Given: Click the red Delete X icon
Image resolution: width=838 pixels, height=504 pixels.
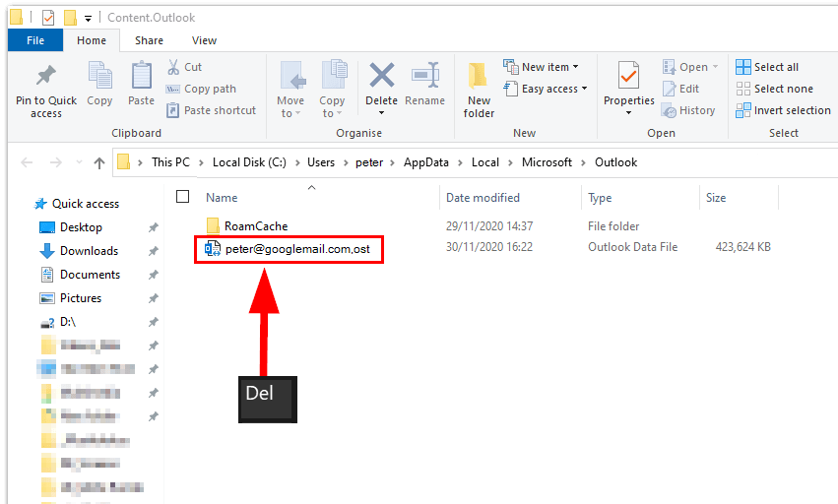Looking at the screenshot, I should (x=381, y=76).
